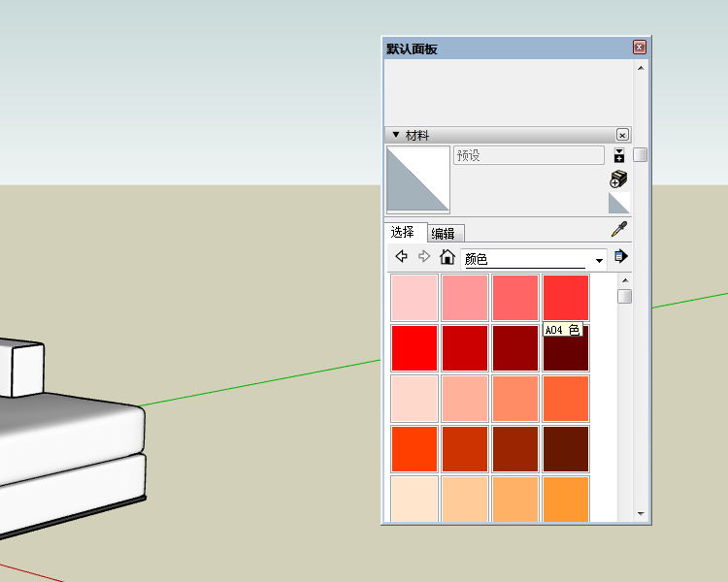The image size is (728, 582).
Task: Close the 默认面板 tray window
Action: (x=640, y=48)
